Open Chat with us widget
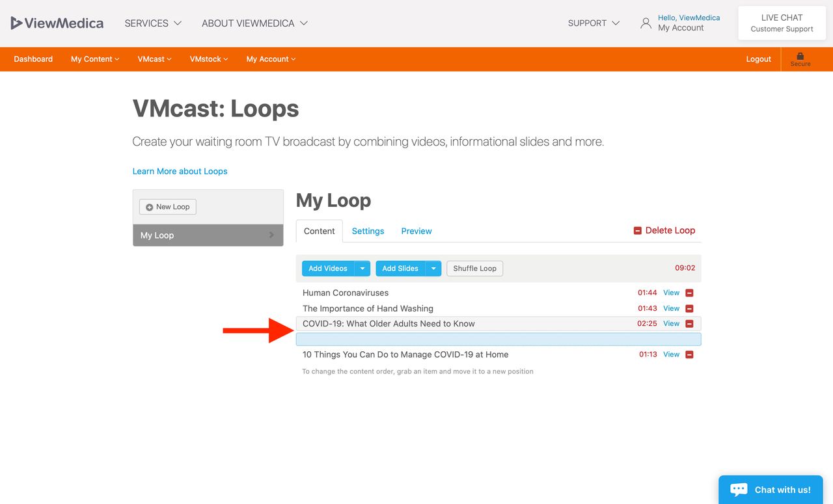Image resolution: width=833 pixels, height=504 pixels. click(771, 490)
